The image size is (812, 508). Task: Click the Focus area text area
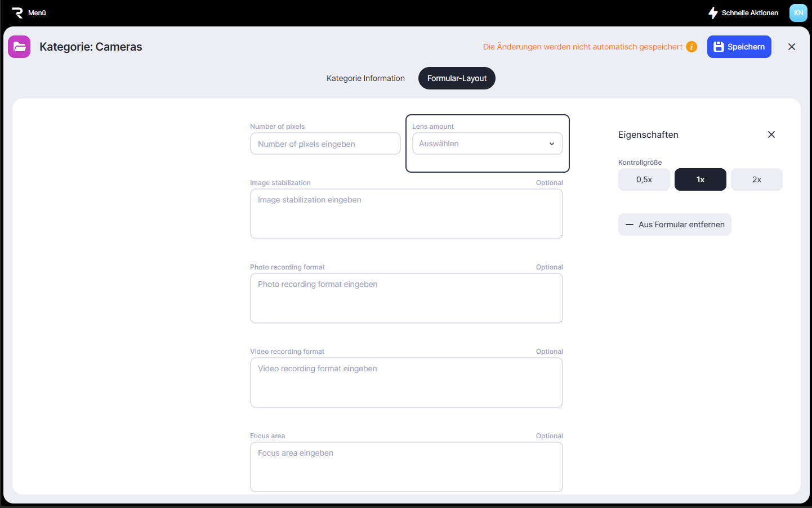[x=407, y=467]
